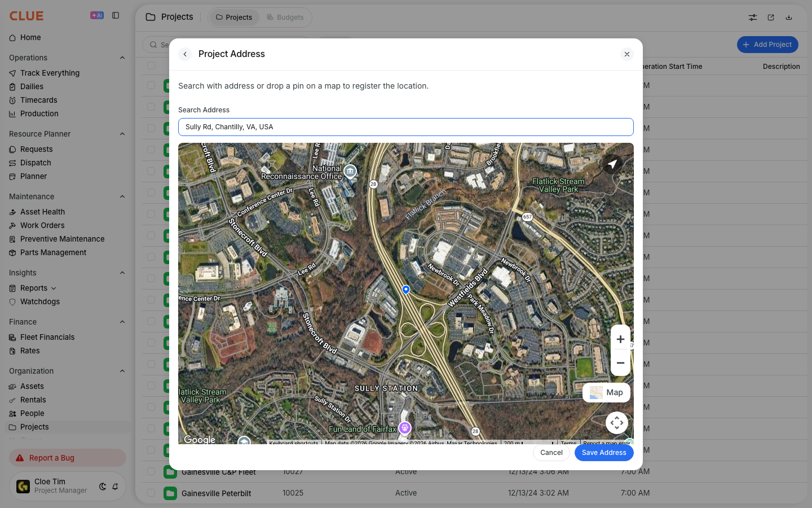Collapse the Insights section
Screen dimensions: 812x508
[x=122, y=273]
